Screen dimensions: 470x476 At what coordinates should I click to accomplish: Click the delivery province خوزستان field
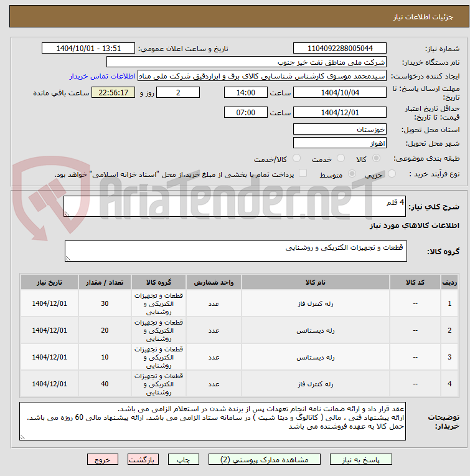pos(340,129)
